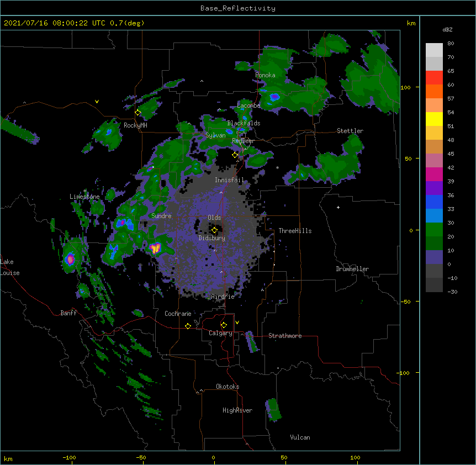The width and height of the screenshot is (476, 465).
Task: Pick the purple swatch between 39 and 36 dBZ
Action: (x=434, y=188)
